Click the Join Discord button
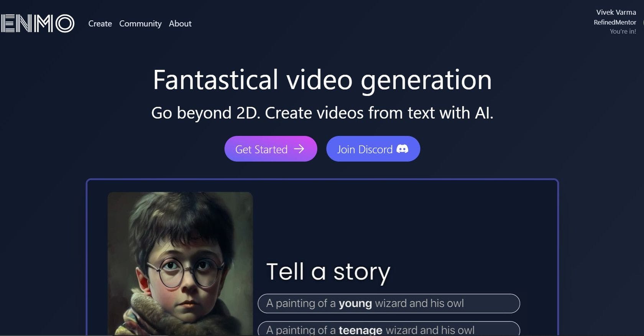The width and height of the screenshot is (644, 336). click(373, 149)
